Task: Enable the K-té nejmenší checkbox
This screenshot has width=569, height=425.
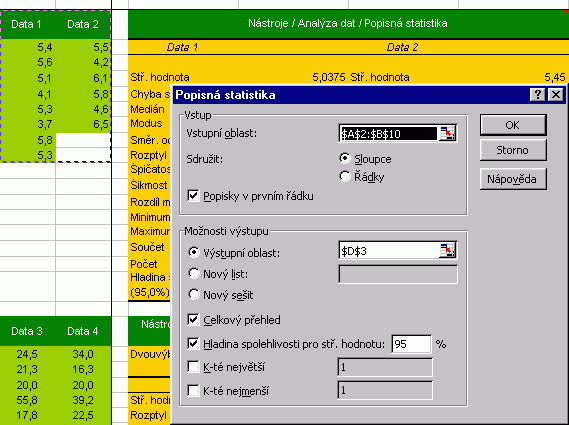Action: coord(193,391)
